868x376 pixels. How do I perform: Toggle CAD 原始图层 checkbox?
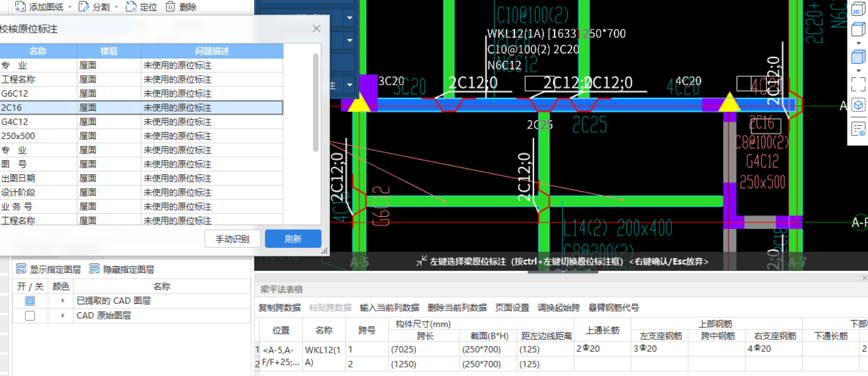30,316
